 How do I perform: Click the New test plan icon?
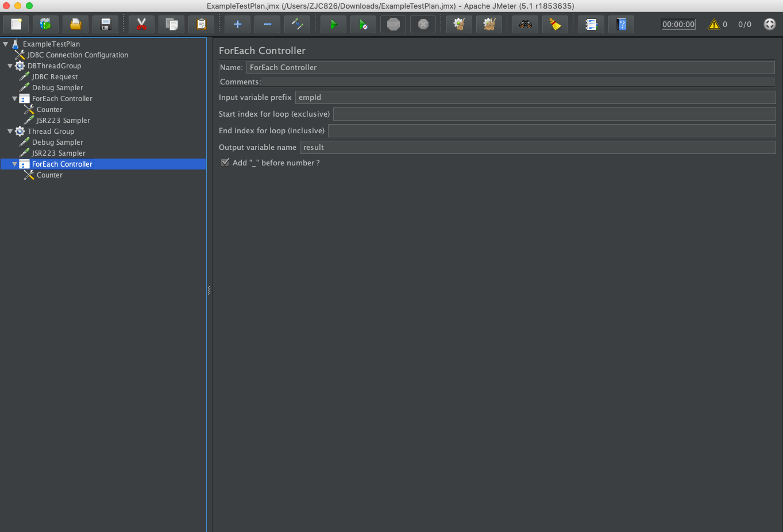pyautogui.click(x=16, y=24)
